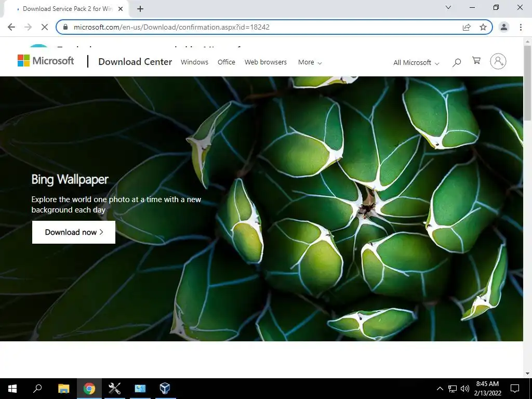Open the VirtualBox cube taskbar icon
The height and width of the screenshot is (399, 532).
165,389
